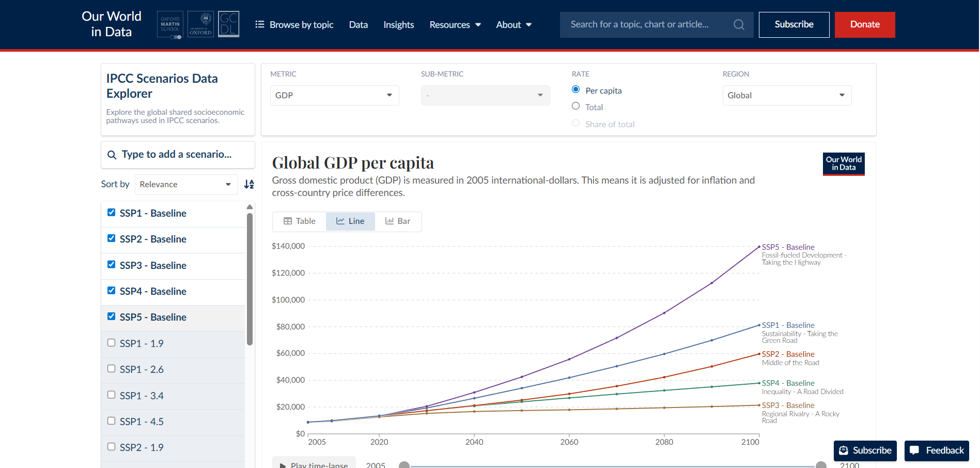Click the sort order arrows icon next to Relevance

249,184
